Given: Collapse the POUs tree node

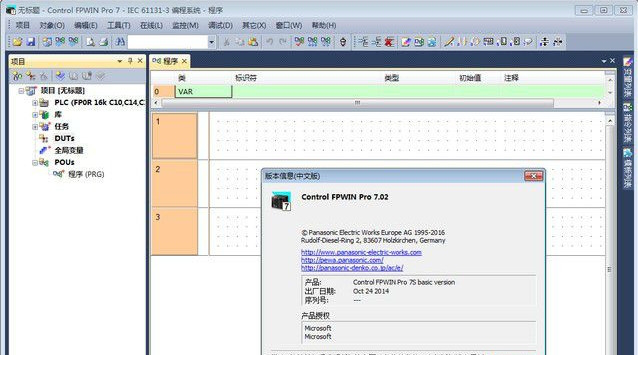Looking at the screenshot, I should [35, 162].
